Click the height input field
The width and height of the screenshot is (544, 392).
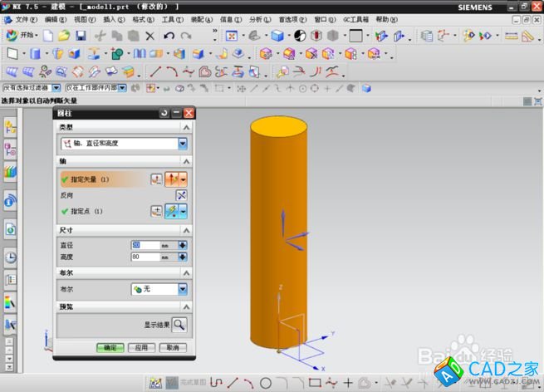tap(145, 257)
